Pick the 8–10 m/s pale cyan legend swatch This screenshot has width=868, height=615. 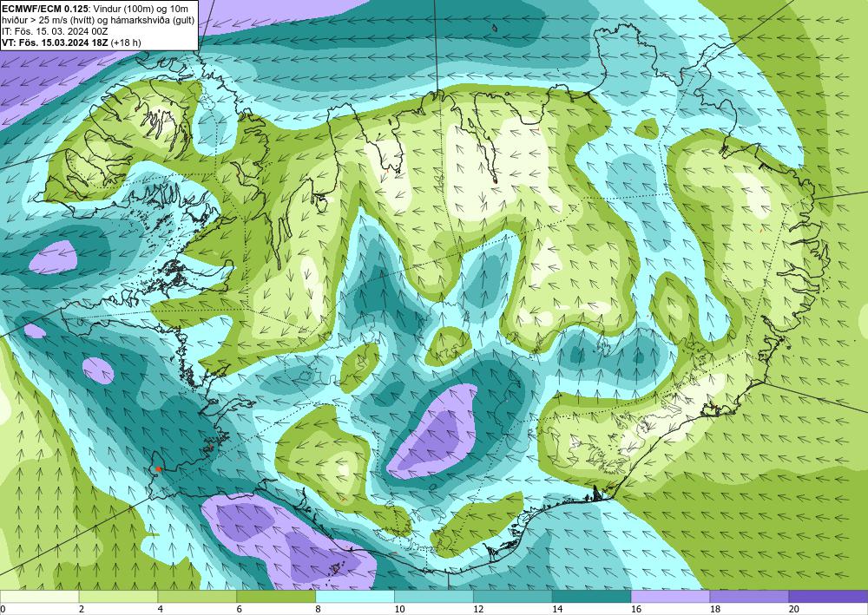tap(355, 597)
